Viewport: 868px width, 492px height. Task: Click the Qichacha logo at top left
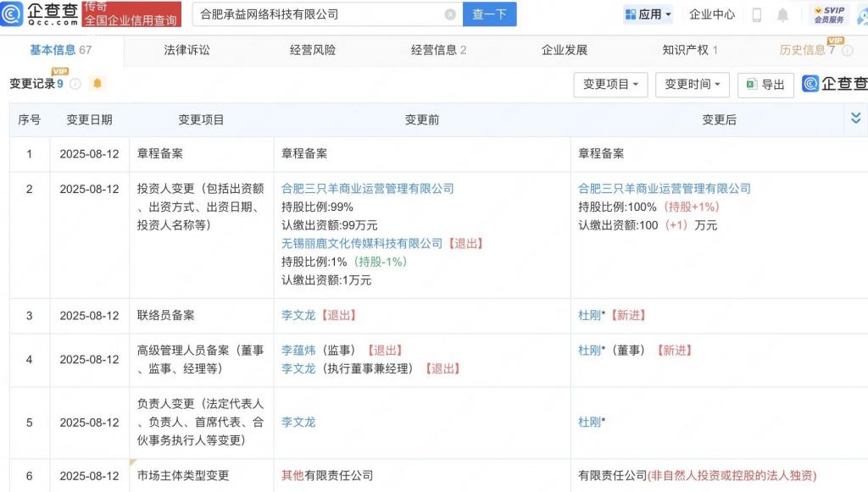(41, 14)
